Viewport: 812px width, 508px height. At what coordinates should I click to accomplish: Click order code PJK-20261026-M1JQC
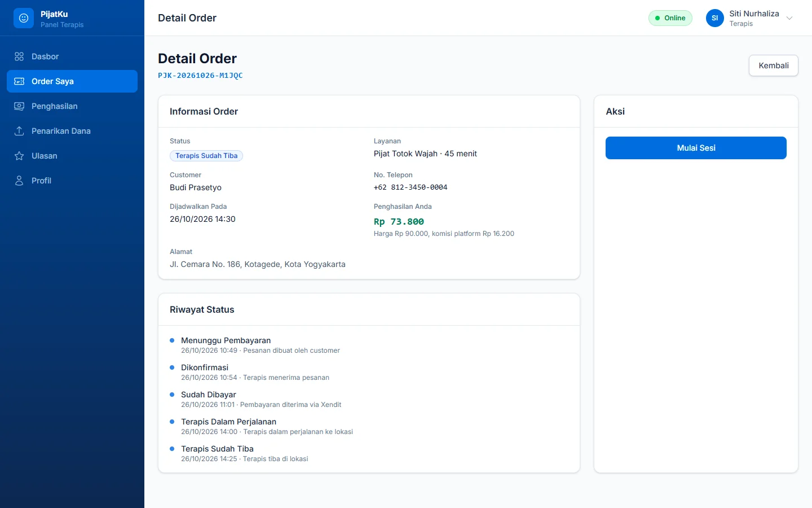pyautogui.click(x=200, y=76)
